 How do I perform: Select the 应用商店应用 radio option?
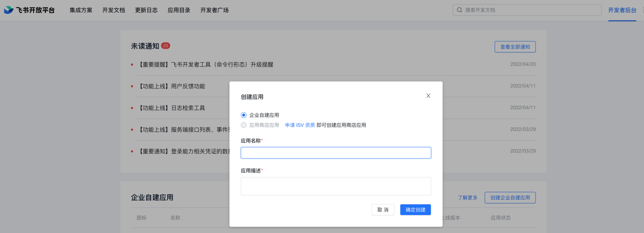tap(244, 125)
